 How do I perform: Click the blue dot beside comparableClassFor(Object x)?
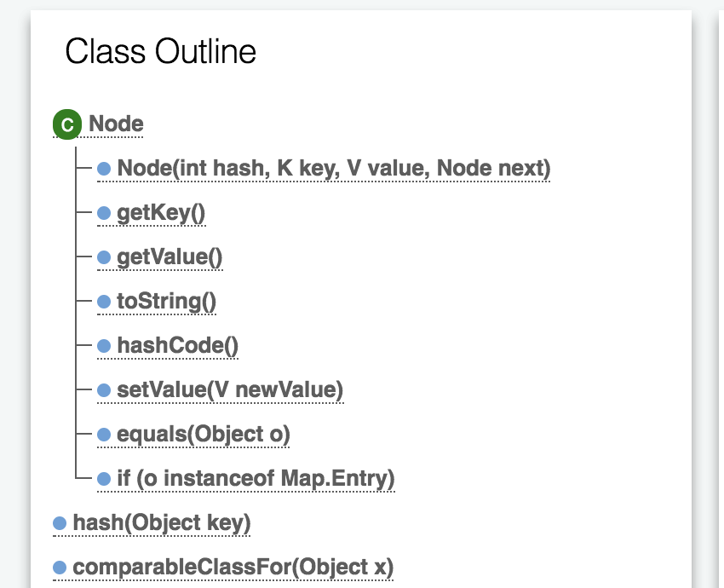tap(60, 567)
